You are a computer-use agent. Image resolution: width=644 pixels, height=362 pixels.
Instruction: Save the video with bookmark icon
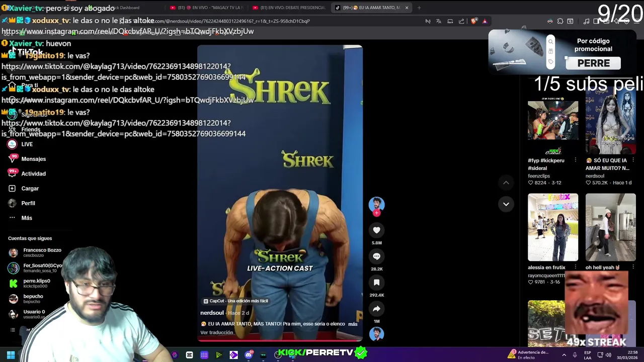(376, 283)
